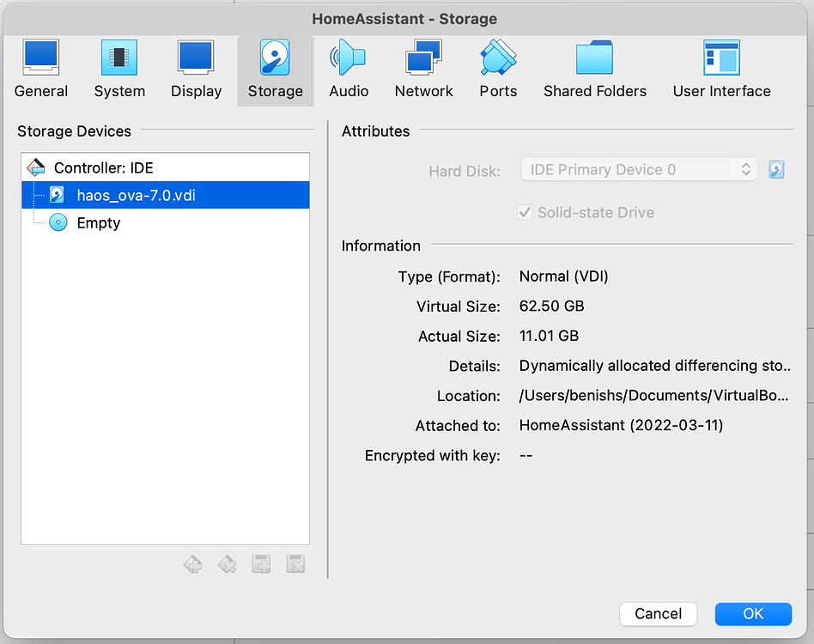Select the Storage disk icon
This screenshot has width=814, height=644.
(275, 57)
